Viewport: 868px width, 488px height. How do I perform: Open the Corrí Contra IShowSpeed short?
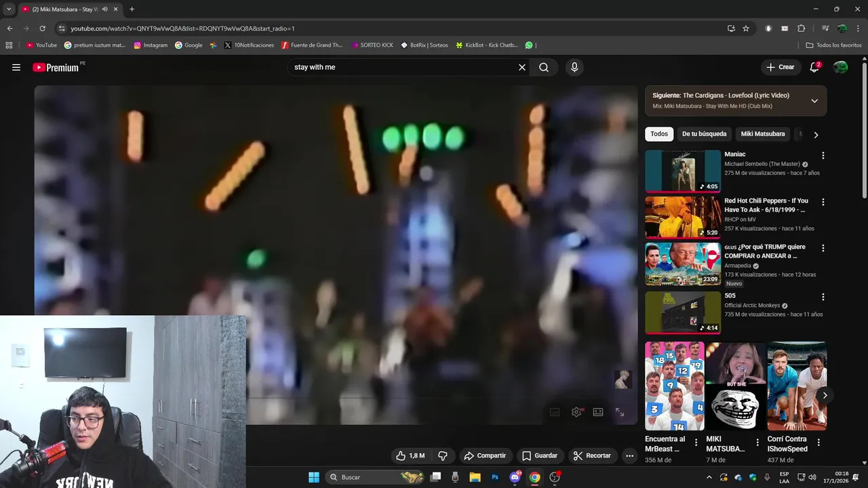[797, 386]
